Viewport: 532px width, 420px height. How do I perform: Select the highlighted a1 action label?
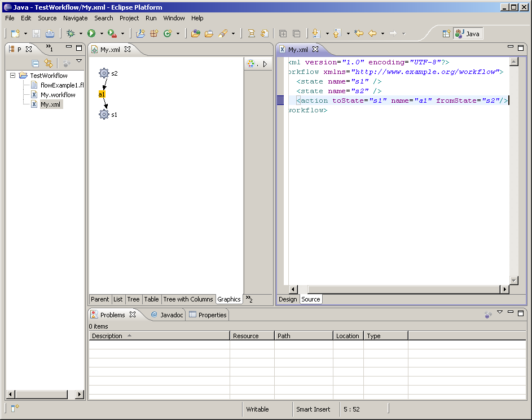tap(102, 94)
